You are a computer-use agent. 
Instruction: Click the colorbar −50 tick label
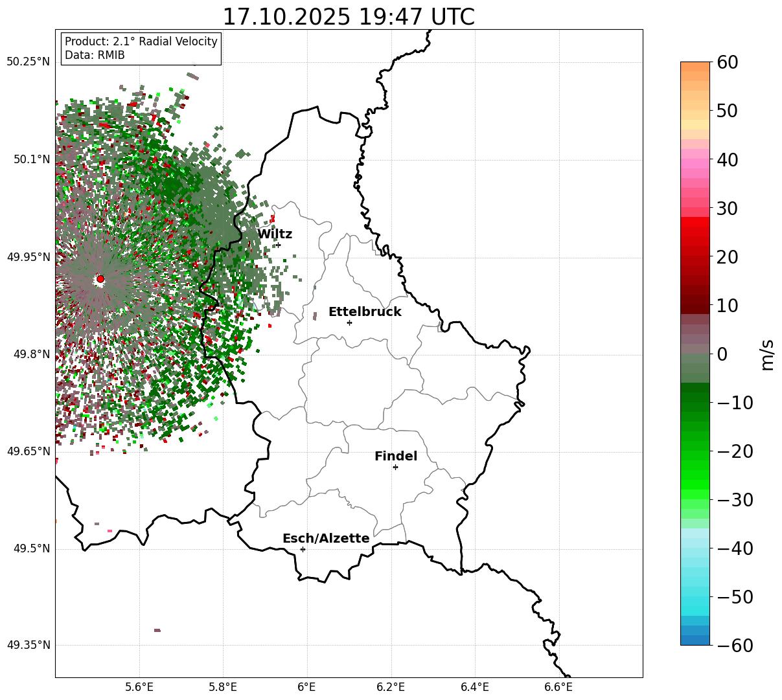coord(735,596)
